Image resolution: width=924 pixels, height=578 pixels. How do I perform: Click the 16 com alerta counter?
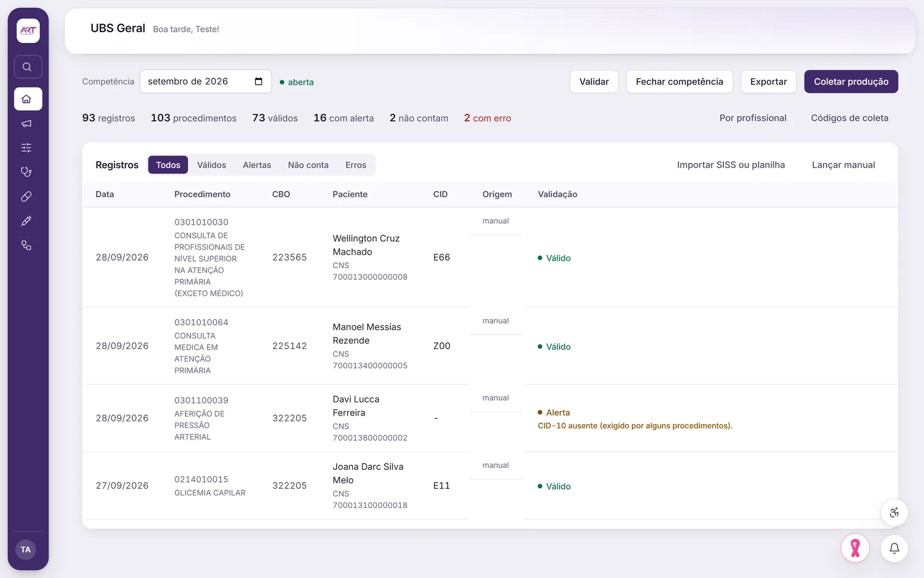point(344,118)
